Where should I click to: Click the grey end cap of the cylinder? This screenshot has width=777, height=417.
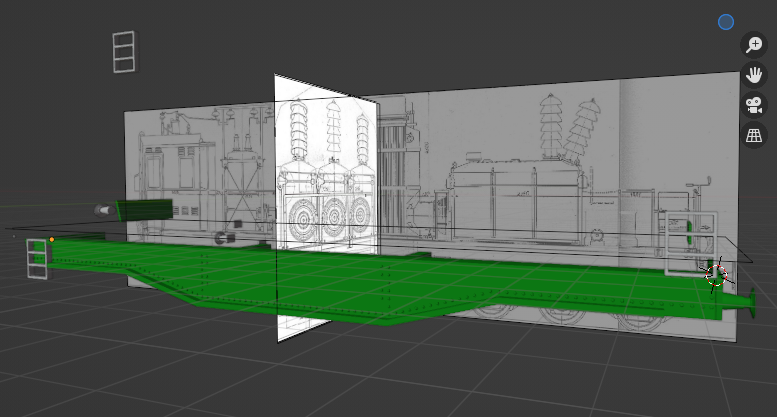[x=104, y=211]
